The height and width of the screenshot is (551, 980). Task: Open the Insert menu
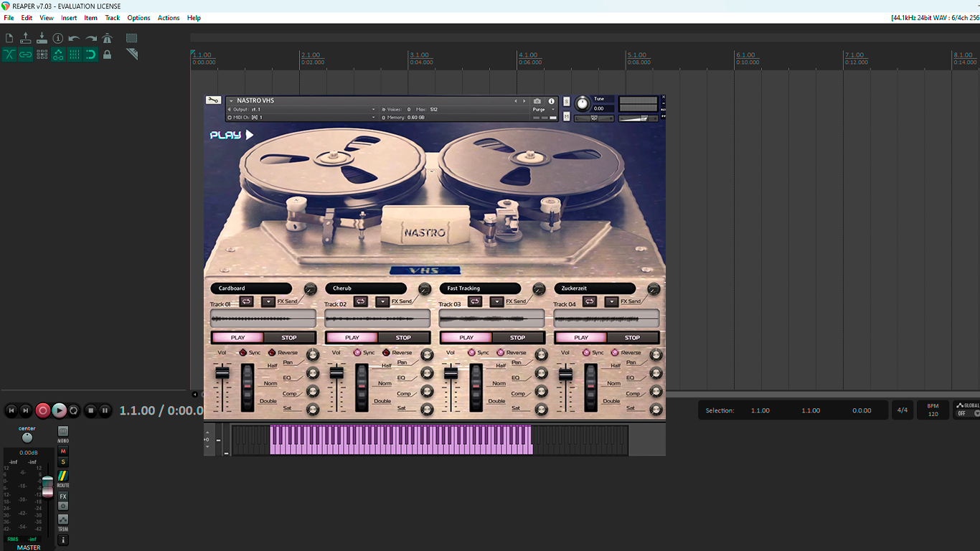(69, 18)
